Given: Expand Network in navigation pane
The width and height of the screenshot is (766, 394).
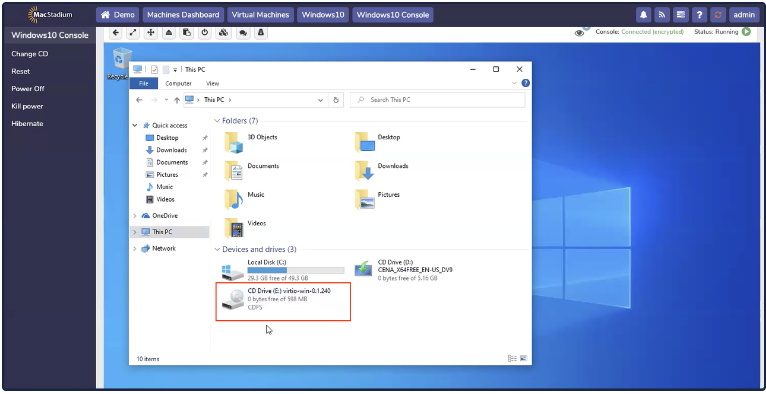Looking at the screenshot, I should 135,249.
